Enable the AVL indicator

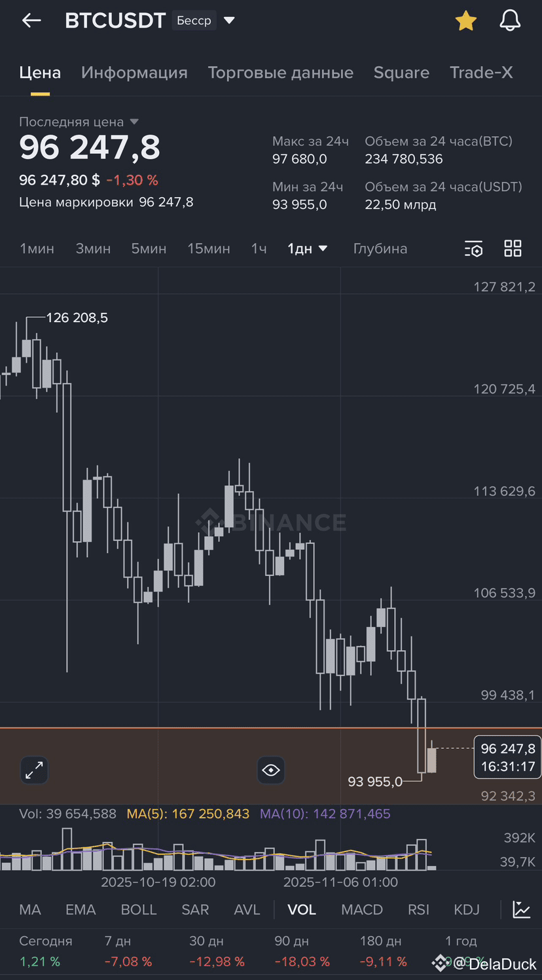(x=247, y=909)
